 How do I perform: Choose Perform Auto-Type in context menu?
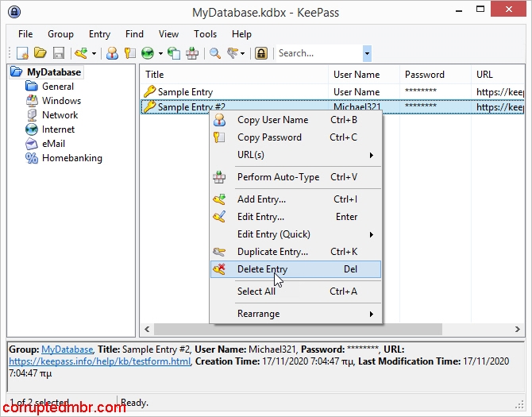pos(295,177)
